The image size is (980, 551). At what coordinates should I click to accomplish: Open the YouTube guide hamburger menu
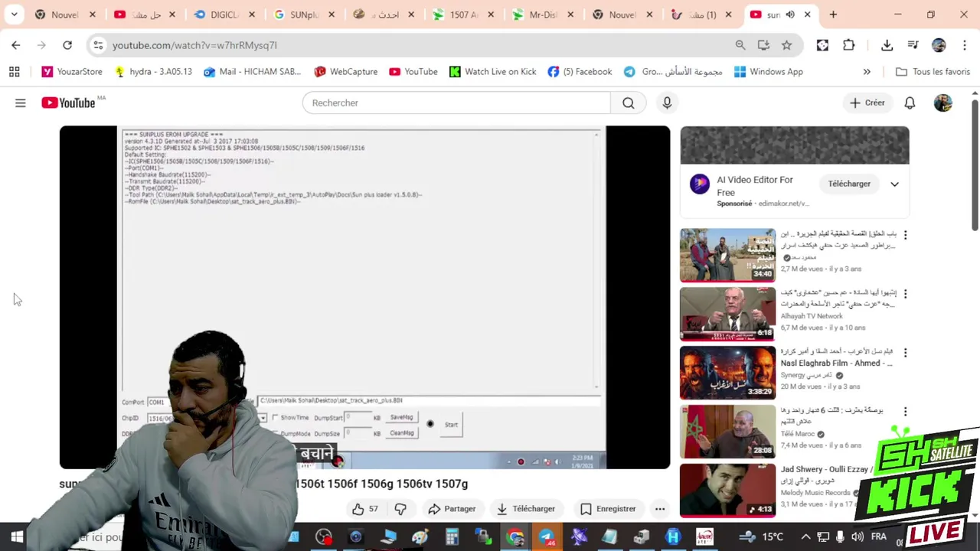[21, 103]
